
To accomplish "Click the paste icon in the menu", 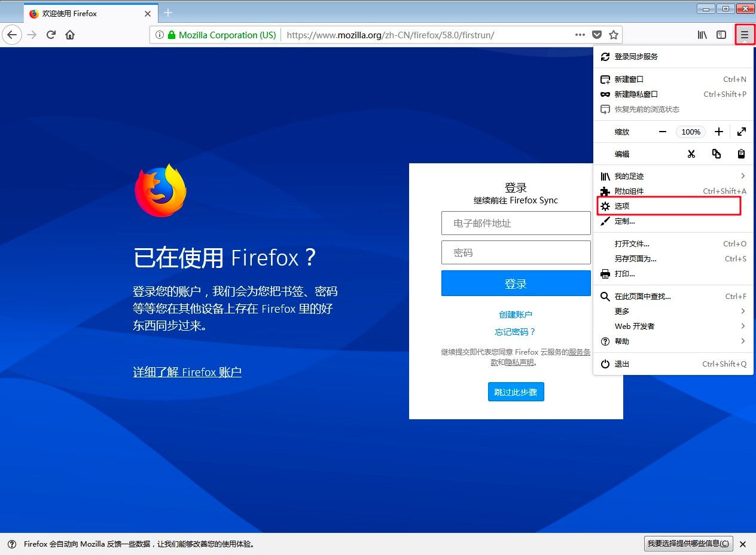I will click(741, 154).
